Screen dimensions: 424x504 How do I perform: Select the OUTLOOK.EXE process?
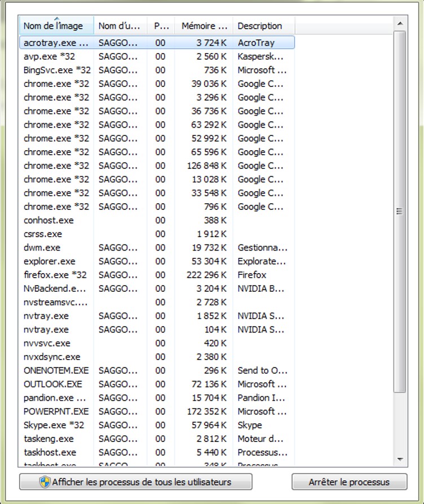tap(157, 384)
